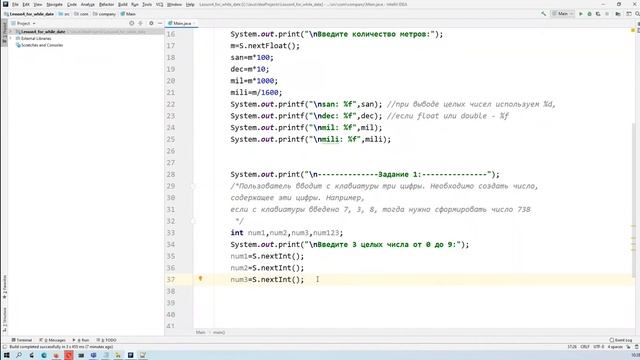Open the Window menu
Screen dimensions: 640x360
(174, 4)
